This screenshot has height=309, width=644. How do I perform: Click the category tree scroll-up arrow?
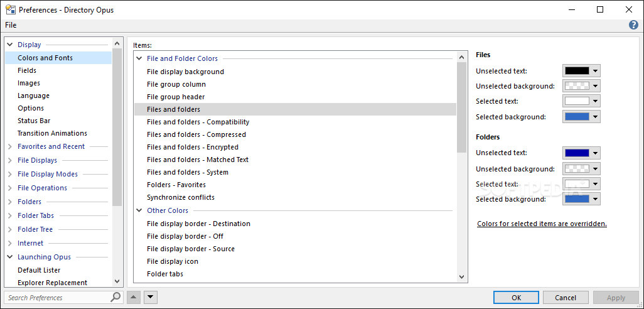tap(117, 43)
